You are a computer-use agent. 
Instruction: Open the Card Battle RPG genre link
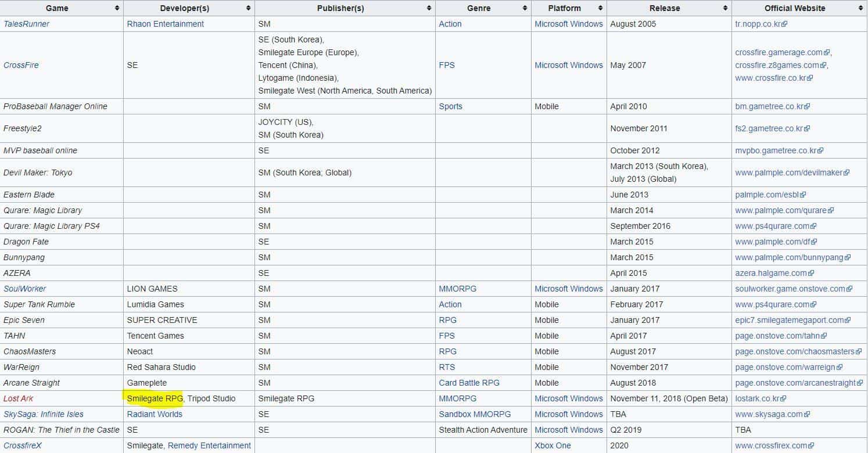pos(469,383)
